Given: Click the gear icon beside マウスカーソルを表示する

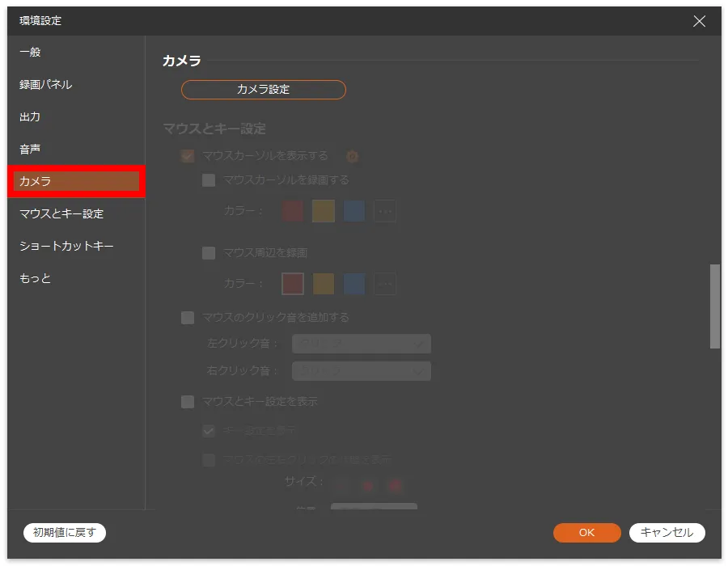Looking at the screenshot, I should (x=352, y=156).
